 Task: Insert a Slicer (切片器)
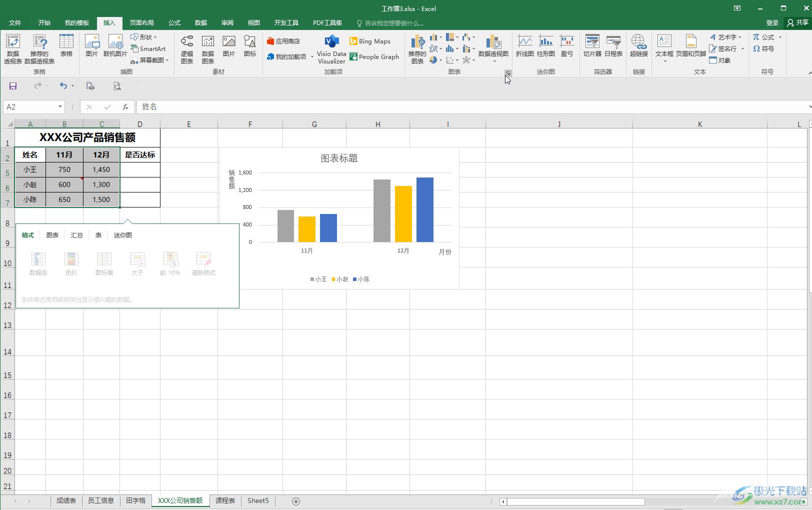coord(592,46)
